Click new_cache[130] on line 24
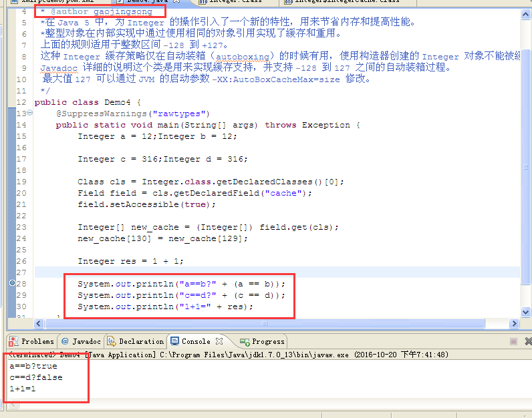This screenshot has width=532, height=418. 115,238
